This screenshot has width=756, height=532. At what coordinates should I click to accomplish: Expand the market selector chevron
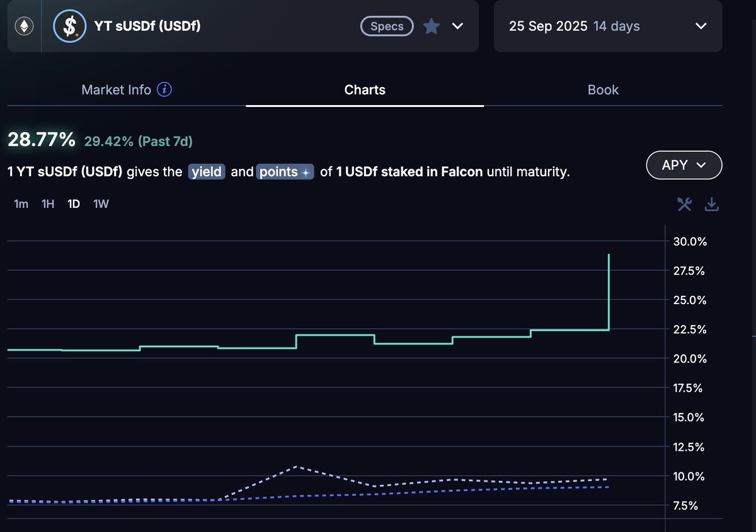click(458, 26)
